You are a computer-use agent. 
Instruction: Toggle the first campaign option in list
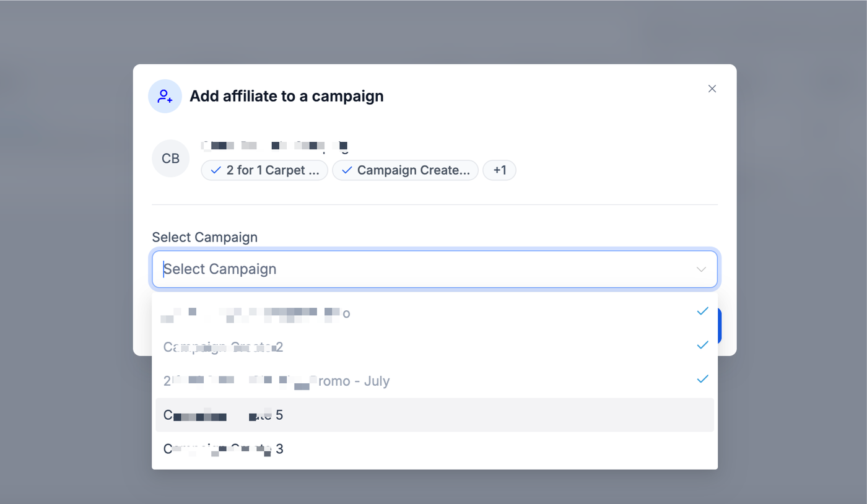(256, 313)
